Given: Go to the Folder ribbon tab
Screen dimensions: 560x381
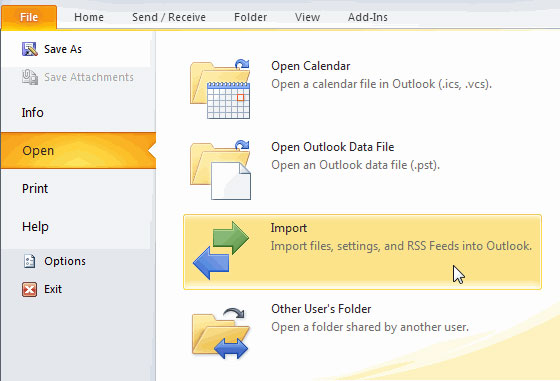Looking at the screenshot, I should 250,17.
